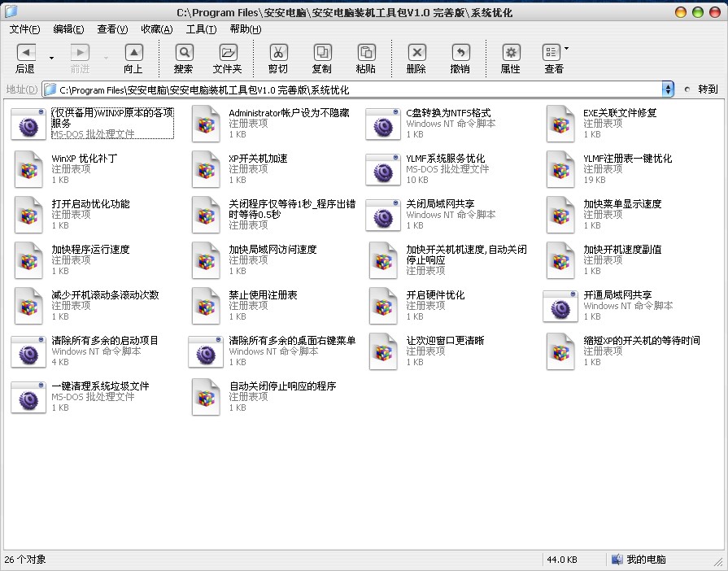
Task: Click the folder icon in the title bar
Action: [11, 11]
